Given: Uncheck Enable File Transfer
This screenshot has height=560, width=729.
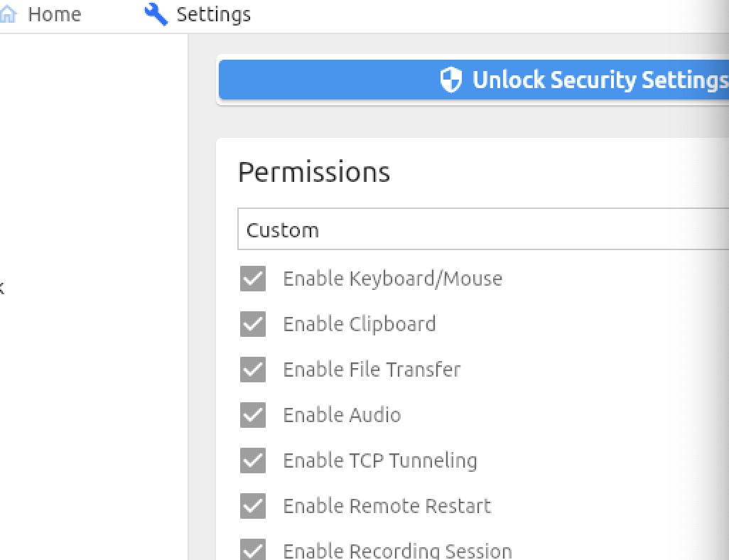Looking at the screenshot, I should tap(253, 370).
